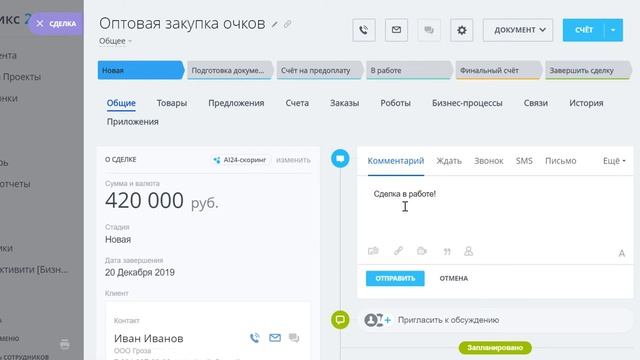Screen dimensions: 640x360
Task: Open deal settings gear icon
Action: coord(462,30)
